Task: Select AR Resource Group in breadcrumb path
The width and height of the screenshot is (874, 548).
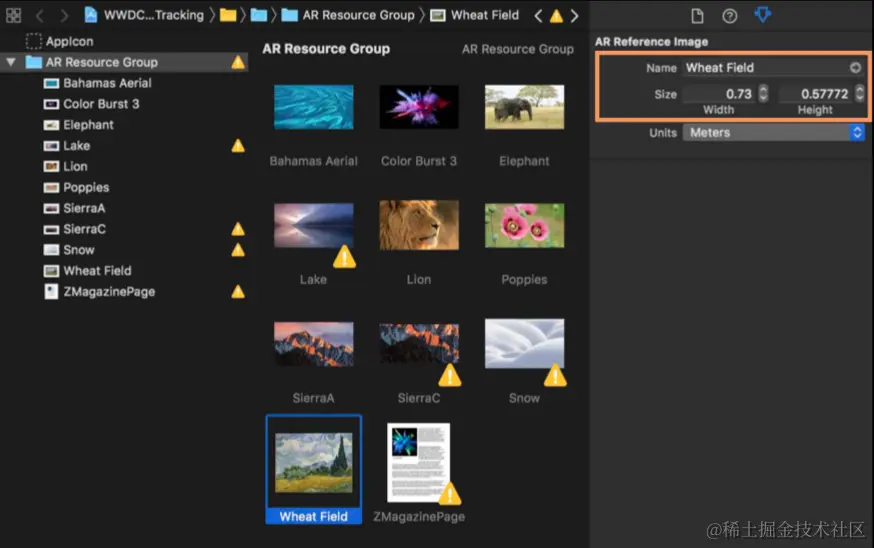Action: [x=348, y=15]
